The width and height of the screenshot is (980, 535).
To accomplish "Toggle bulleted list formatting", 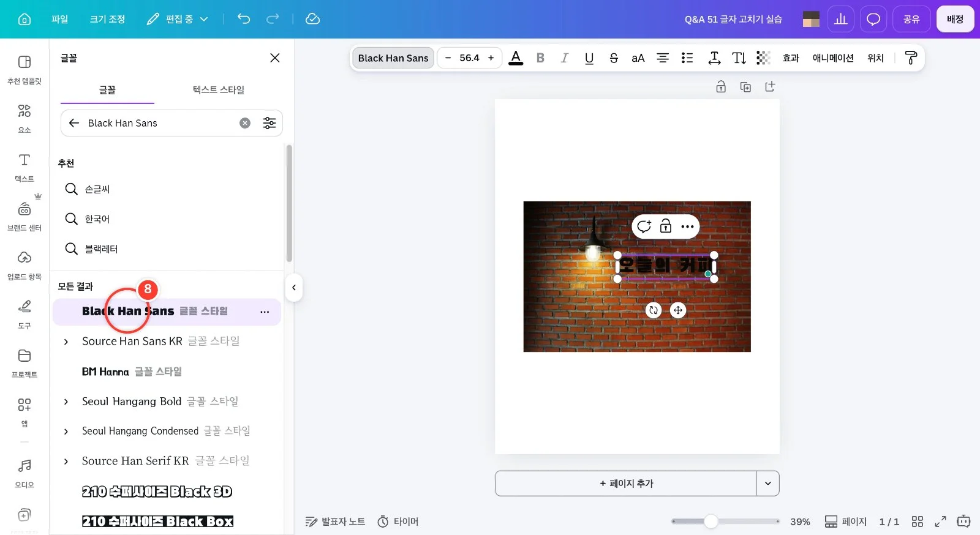I will [x=687, y=58].
